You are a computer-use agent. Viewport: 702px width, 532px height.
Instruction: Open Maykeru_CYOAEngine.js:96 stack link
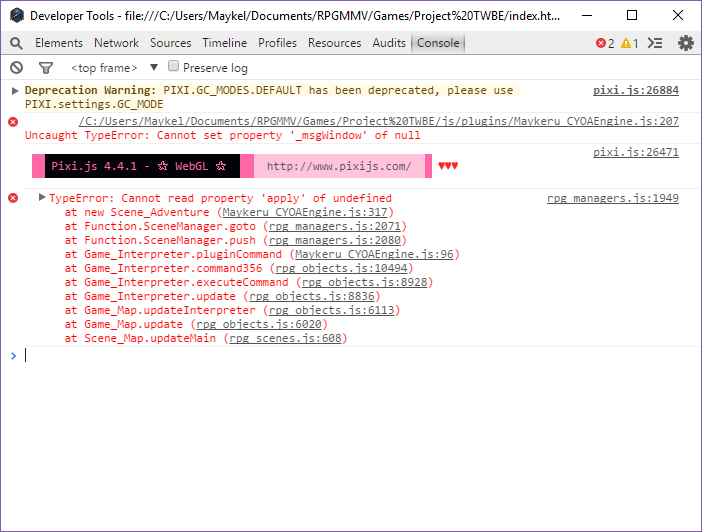pos(374,254)
